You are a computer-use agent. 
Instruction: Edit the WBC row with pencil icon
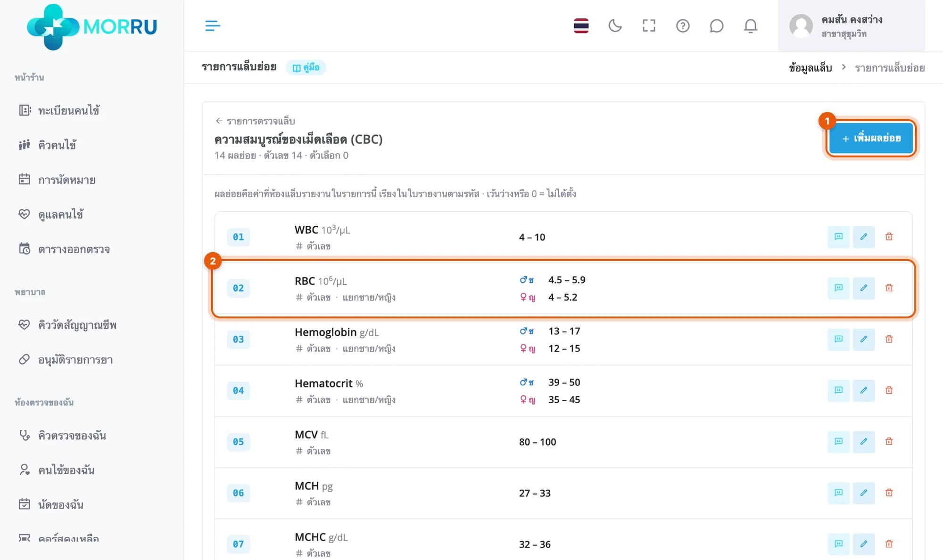864,237
